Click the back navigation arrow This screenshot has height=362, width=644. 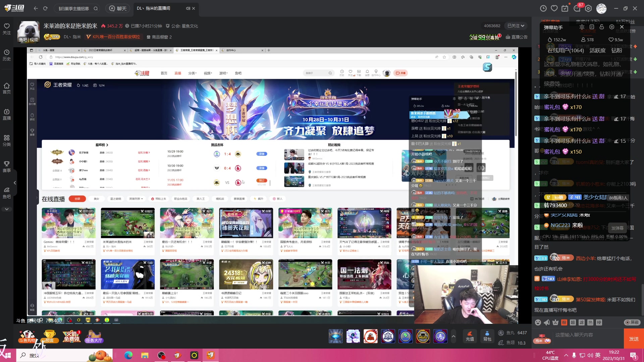coord(36,8)
